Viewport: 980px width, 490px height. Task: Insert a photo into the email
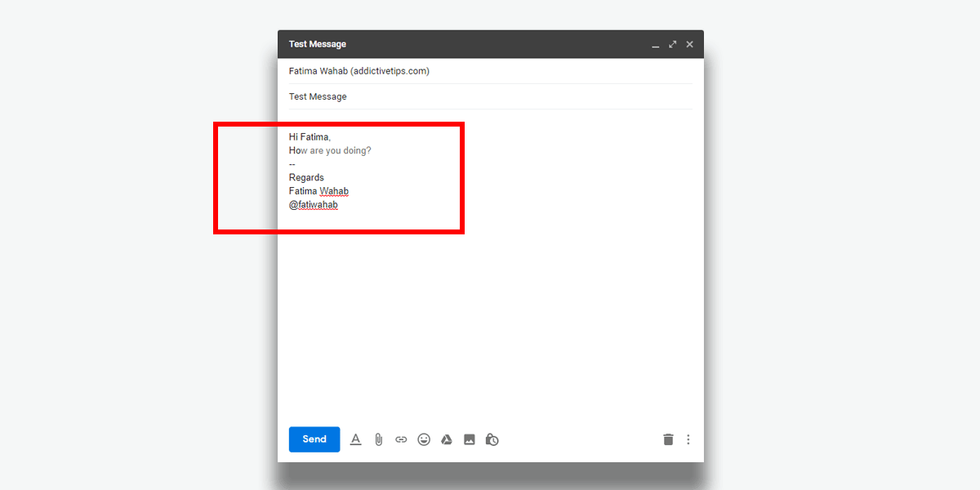470,439
